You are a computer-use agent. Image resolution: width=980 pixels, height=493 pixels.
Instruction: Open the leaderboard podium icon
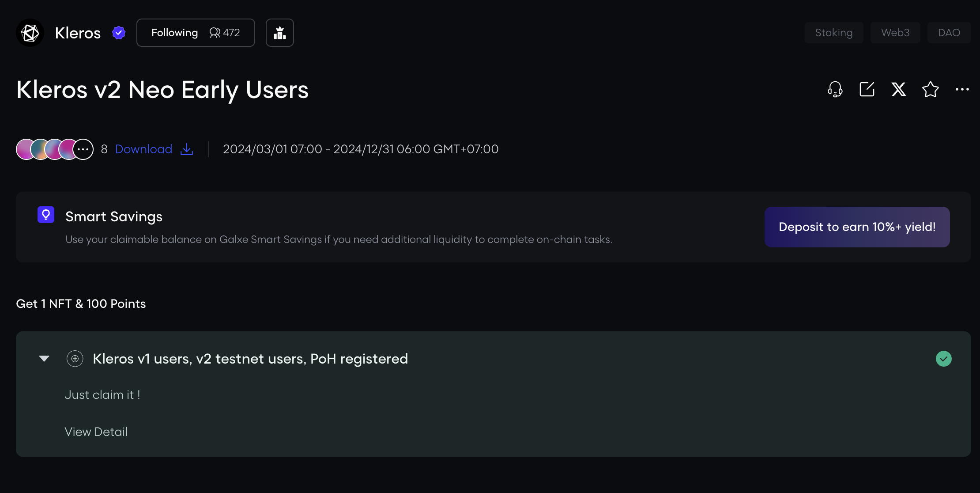(279, 33)
